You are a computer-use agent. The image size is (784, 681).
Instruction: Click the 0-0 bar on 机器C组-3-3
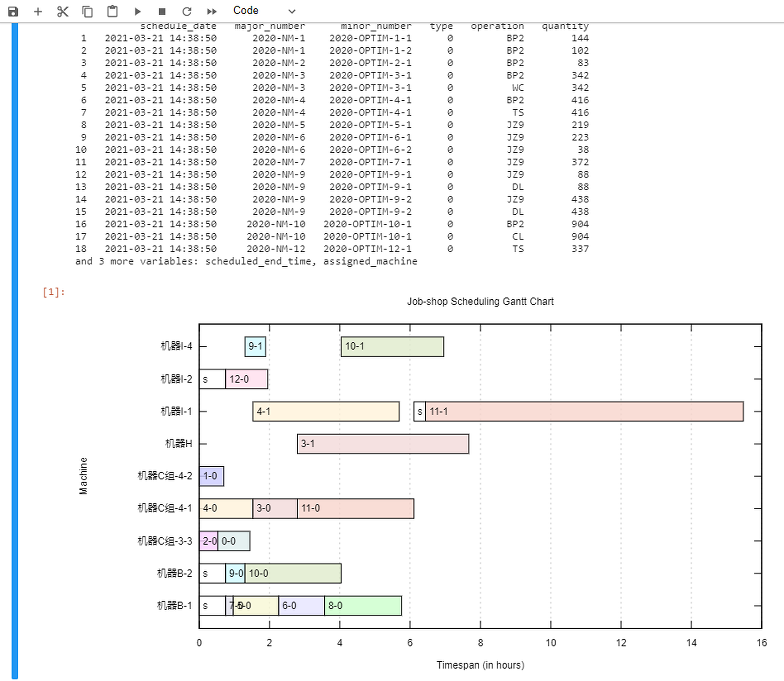click(x=234, y=541)
